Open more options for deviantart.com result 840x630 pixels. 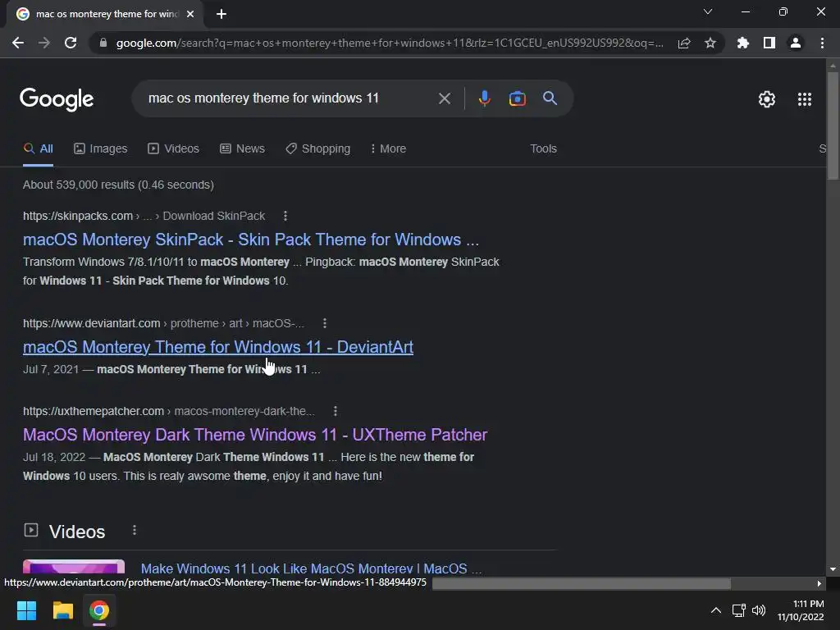[325, 323]
